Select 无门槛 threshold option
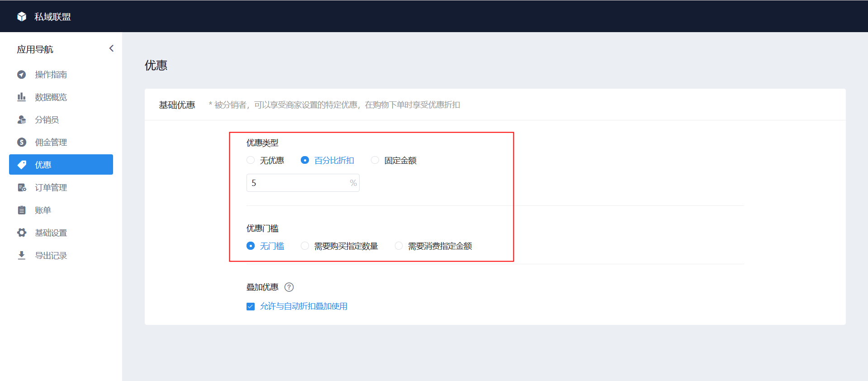 [x=251, y=246]
